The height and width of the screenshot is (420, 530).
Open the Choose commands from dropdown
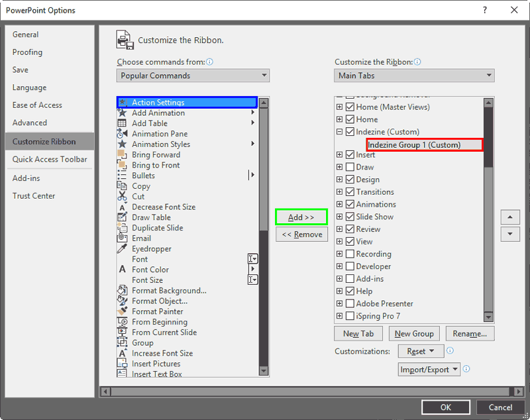tap(193, 76)
